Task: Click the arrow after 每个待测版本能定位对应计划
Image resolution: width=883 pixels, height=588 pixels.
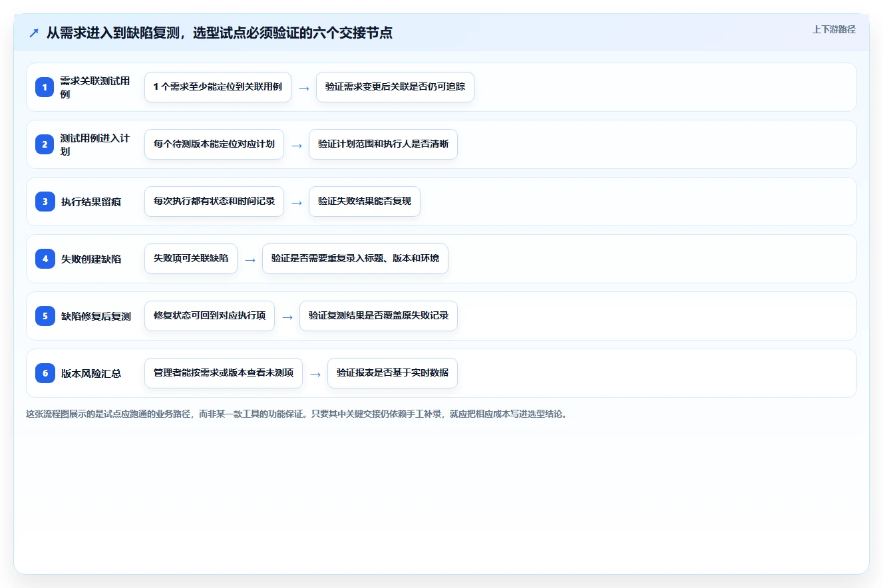Action: pos(297,145)
